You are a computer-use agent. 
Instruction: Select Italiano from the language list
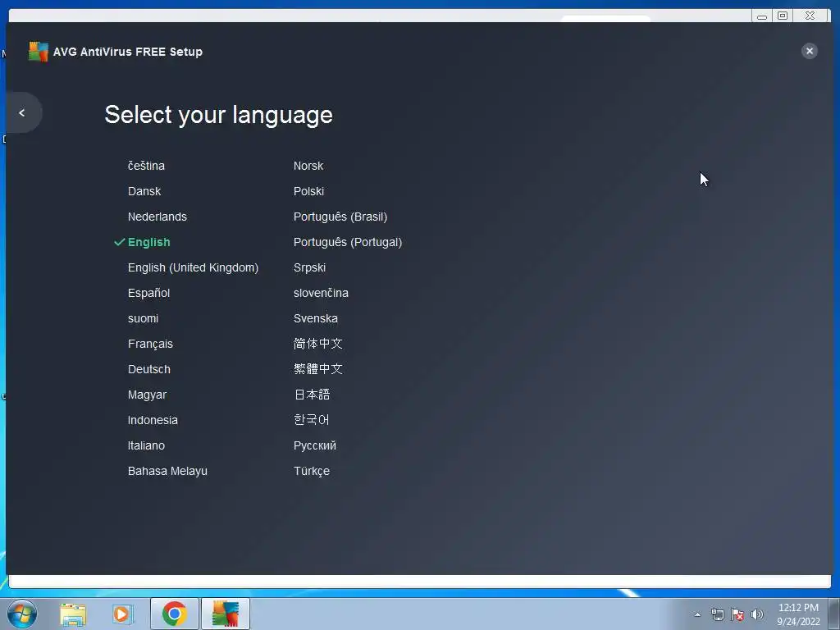(x=146, y=445)
